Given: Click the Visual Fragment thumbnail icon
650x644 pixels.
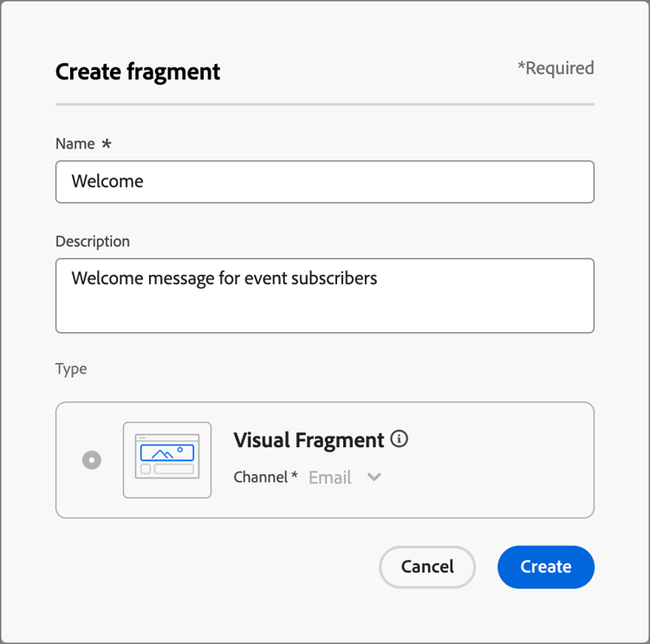Looking at the screenshot, I should click(167, 460).
